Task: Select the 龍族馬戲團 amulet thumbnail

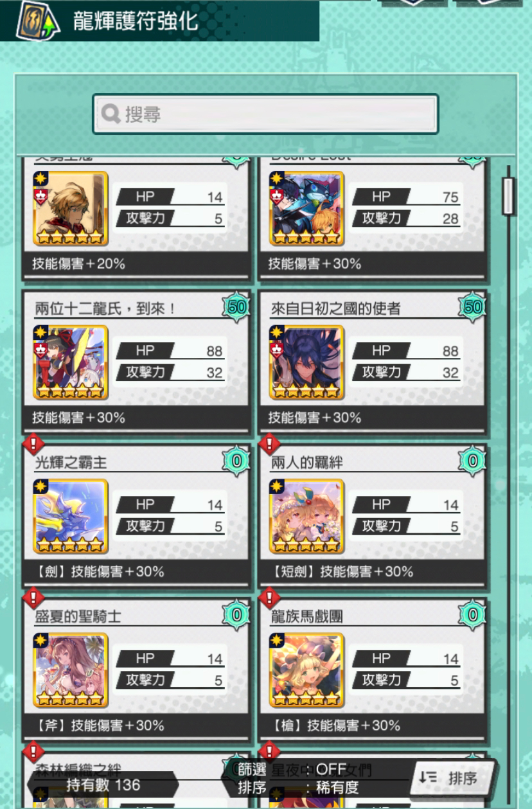Action: [306, 670]
